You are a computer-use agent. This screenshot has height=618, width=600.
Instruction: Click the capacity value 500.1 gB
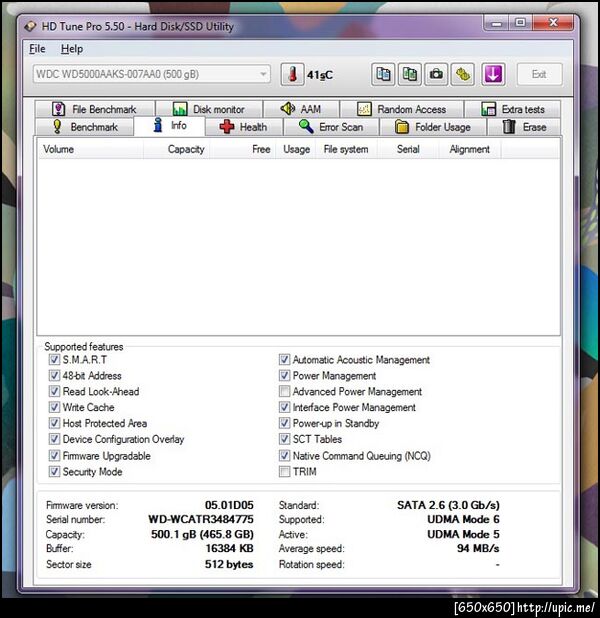(202, 534)
